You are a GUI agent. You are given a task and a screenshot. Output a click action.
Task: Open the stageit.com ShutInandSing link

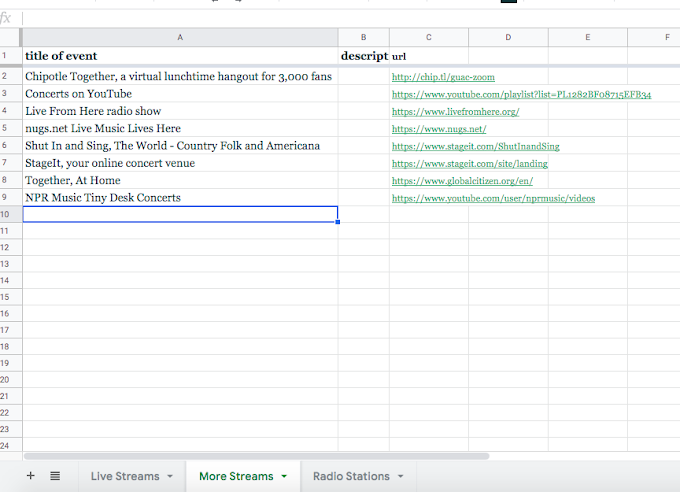(x=476, y=147)
